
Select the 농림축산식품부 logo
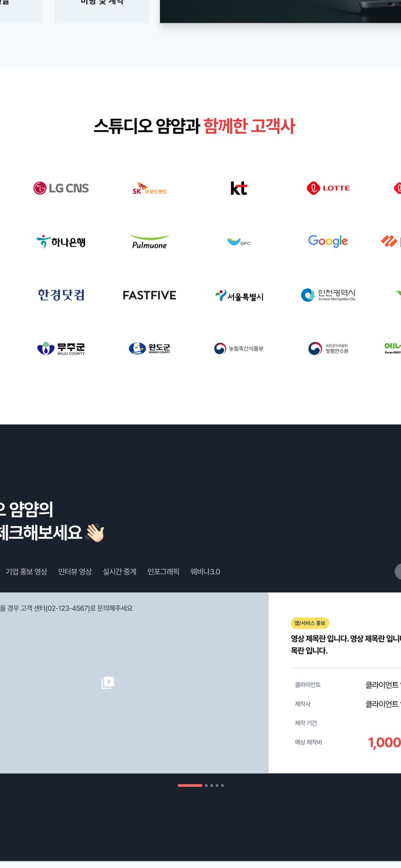coord(239,349)
